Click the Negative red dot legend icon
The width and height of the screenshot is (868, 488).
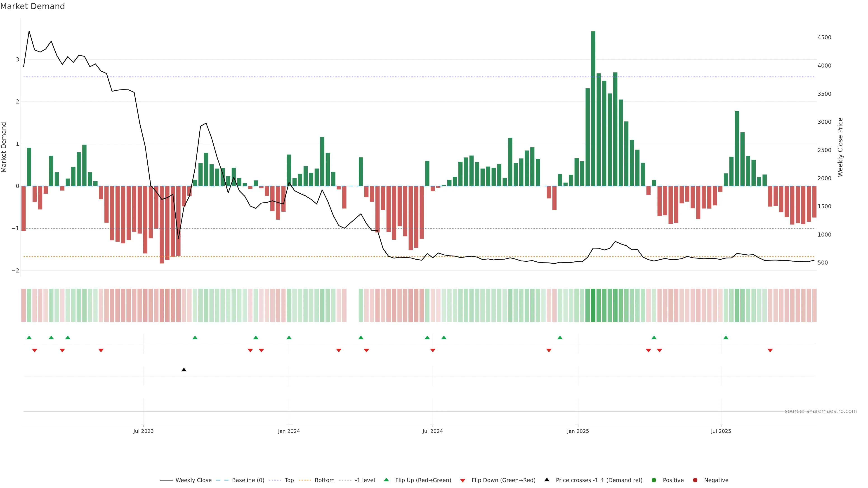[695, 480]
